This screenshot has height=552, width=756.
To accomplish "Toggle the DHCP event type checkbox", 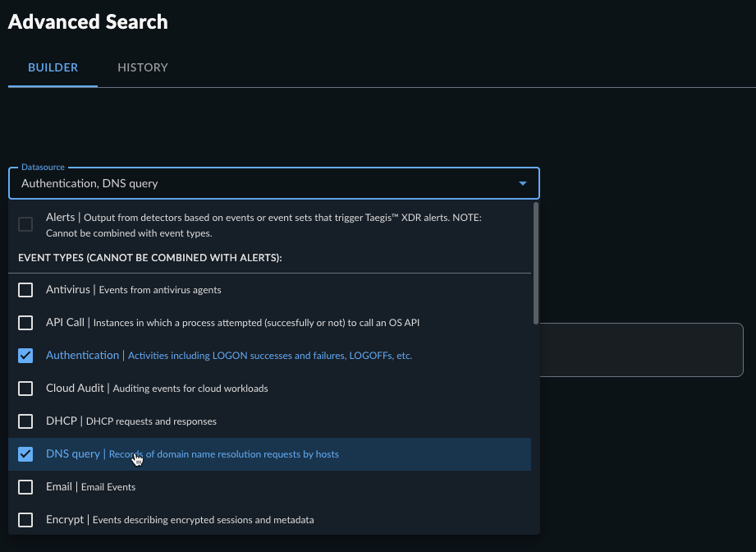I will 25,421.
